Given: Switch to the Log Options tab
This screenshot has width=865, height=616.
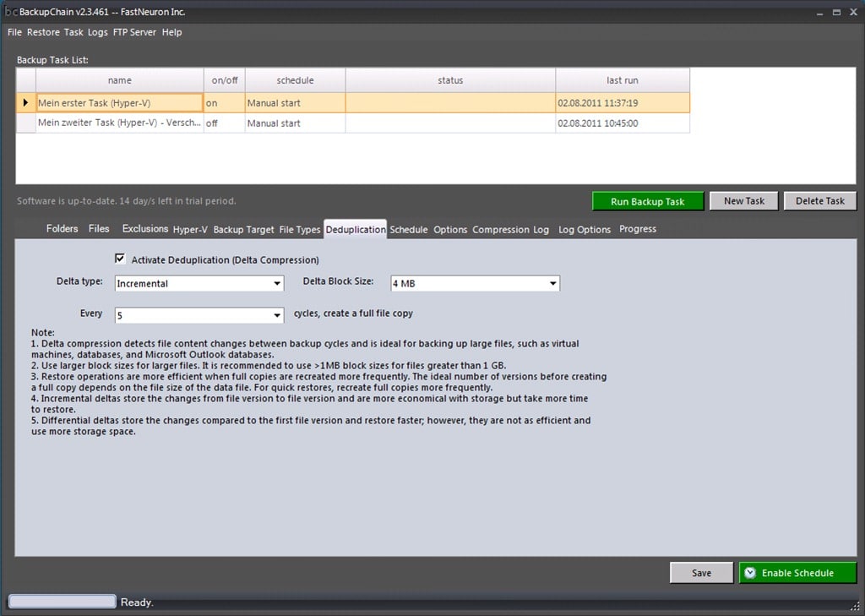Looking at the screenshot, I should pyautogui.click(x=585, y=230).
